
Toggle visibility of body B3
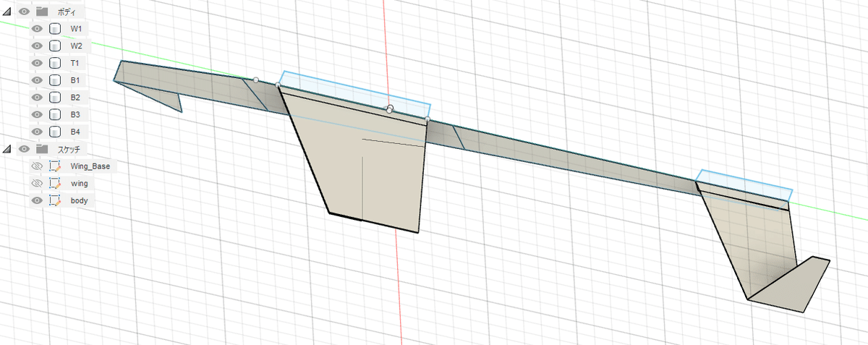[x=38, y=114]
